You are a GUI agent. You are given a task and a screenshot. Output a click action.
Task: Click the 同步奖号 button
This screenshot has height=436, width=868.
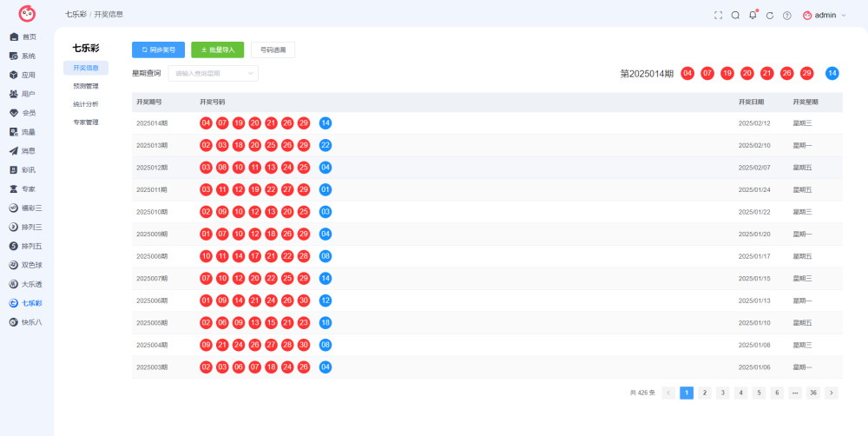[x=158, y=50]
